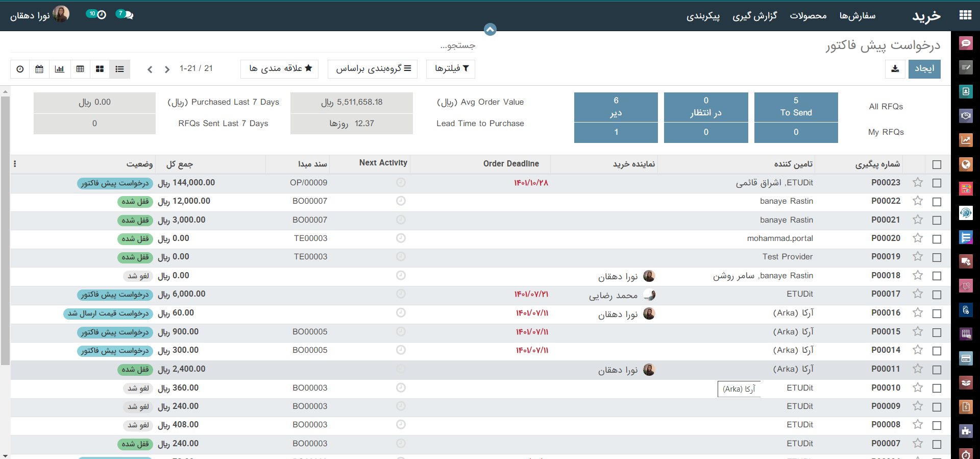Open the apps grid menu icon
Image resolution: width=980 pixels, height=459 pixels.
pyautogui.click(x=965, y=15)
